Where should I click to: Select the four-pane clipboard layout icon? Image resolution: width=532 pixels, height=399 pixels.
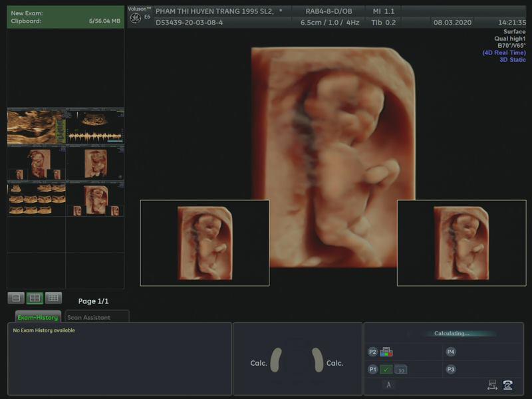(x=35, y=298)
